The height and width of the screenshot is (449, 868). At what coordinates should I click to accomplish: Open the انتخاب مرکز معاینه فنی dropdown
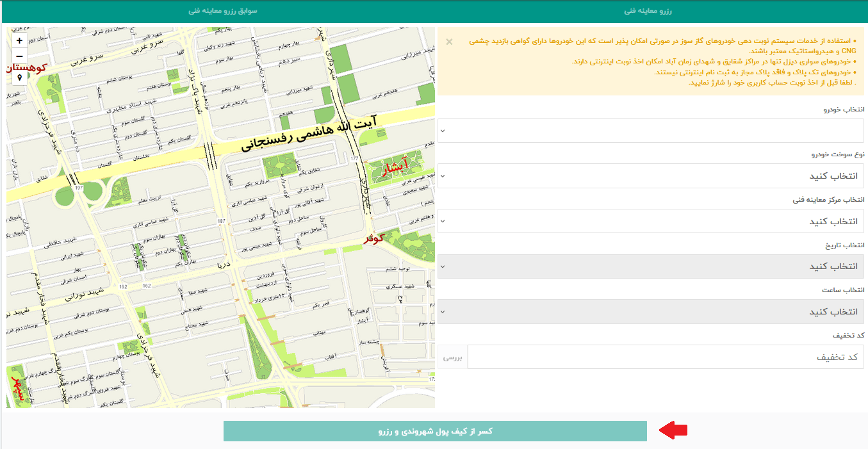(651, 221)
